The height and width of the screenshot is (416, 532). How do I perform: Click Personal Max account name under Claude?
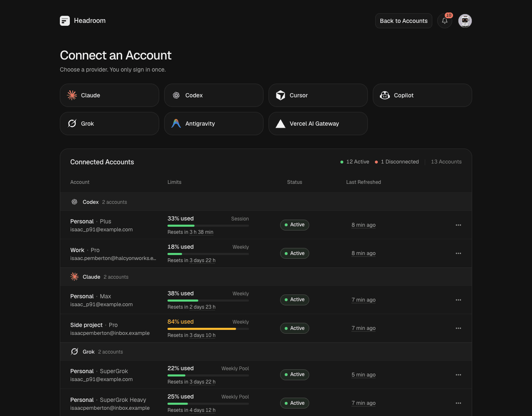tap(91, 296)
